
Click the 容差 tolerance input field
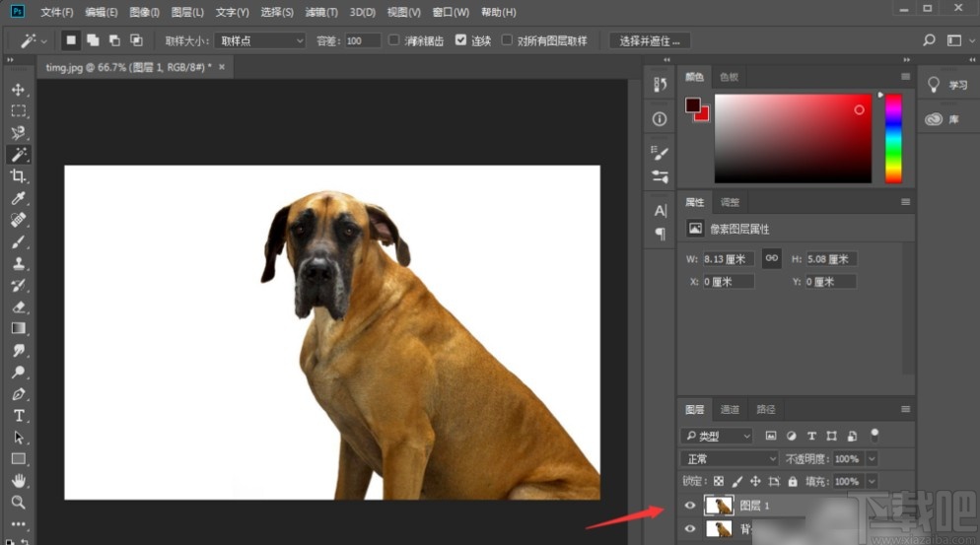362,40
